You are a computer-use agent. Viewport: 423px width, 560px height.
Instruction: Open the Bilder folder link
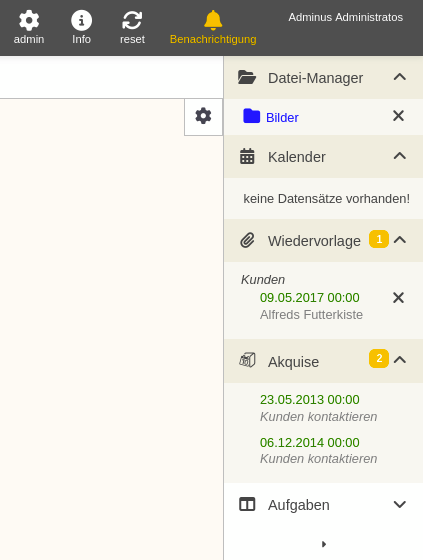click(282, 118)
